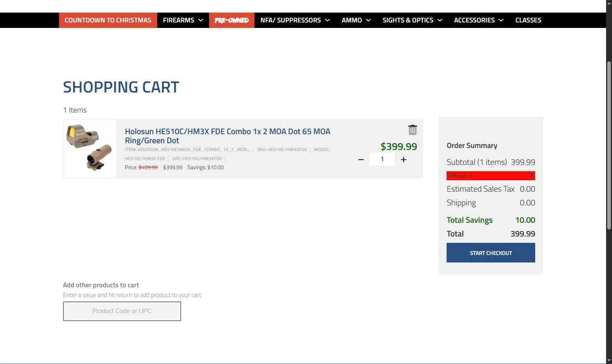Open the Holosun HE510C/HM3X product link
The height and width of the screenshot is (364, 612).
point(228,136)
